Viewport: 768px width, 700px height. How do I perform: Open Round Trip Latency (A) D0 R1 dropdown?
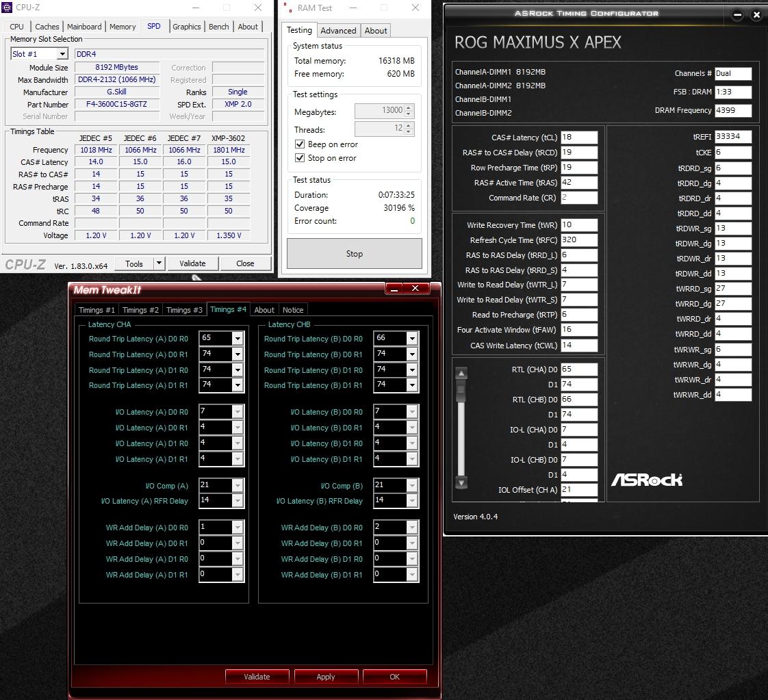238,354
